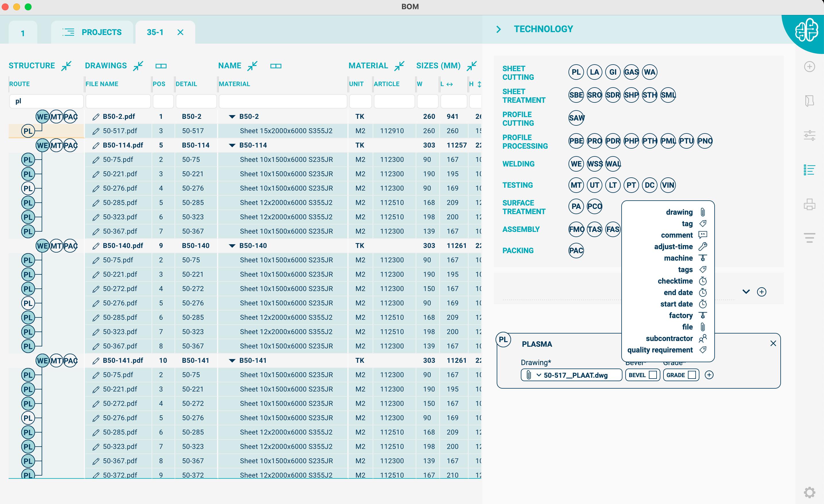Click the ROUTE filter field containing 'pl'
This screenshot has width=824, height=504.
click(x=46, y=101)
